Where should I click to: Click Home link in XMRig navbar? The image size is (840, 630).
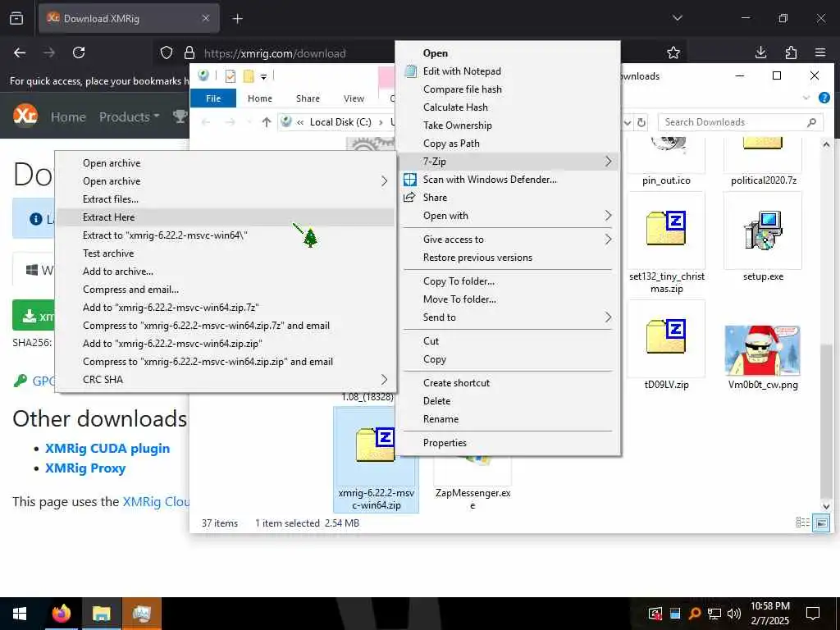68,116
